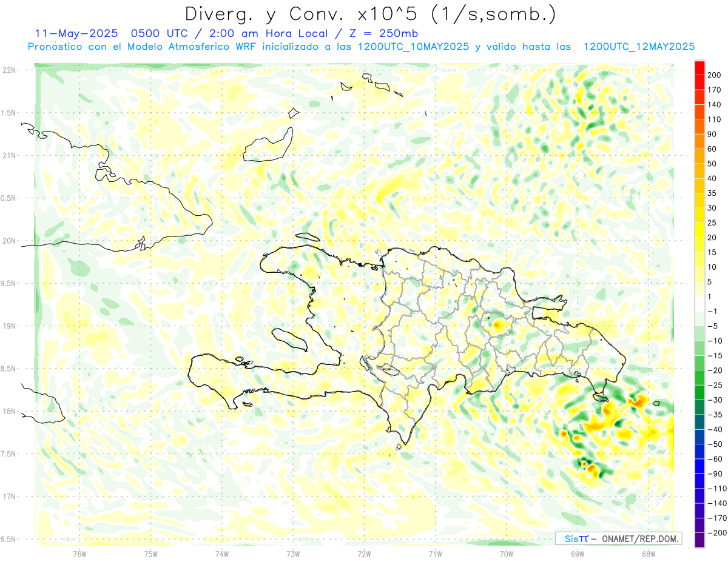Click the '75W' longitude label
This screenshot has width=728, height=562.
[x=150, y=554]
